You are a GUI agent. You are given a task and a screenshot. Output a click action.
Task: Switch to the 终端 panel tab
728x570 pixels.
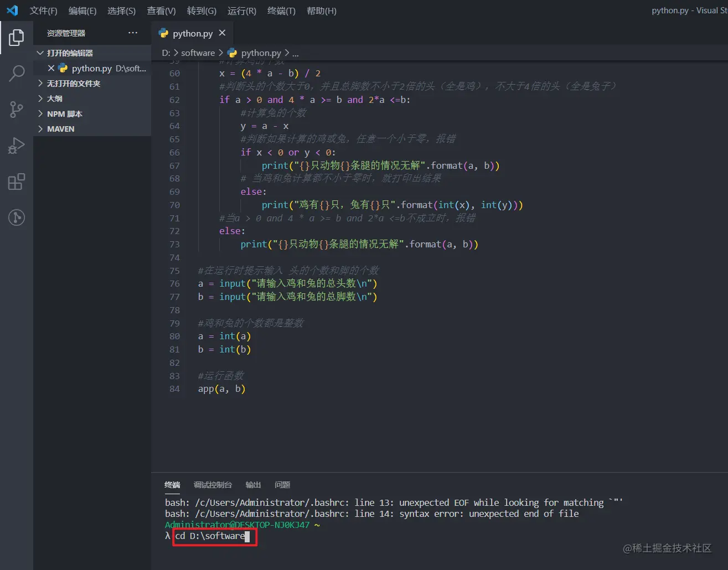pyautogui.click(x=172, y=485)
